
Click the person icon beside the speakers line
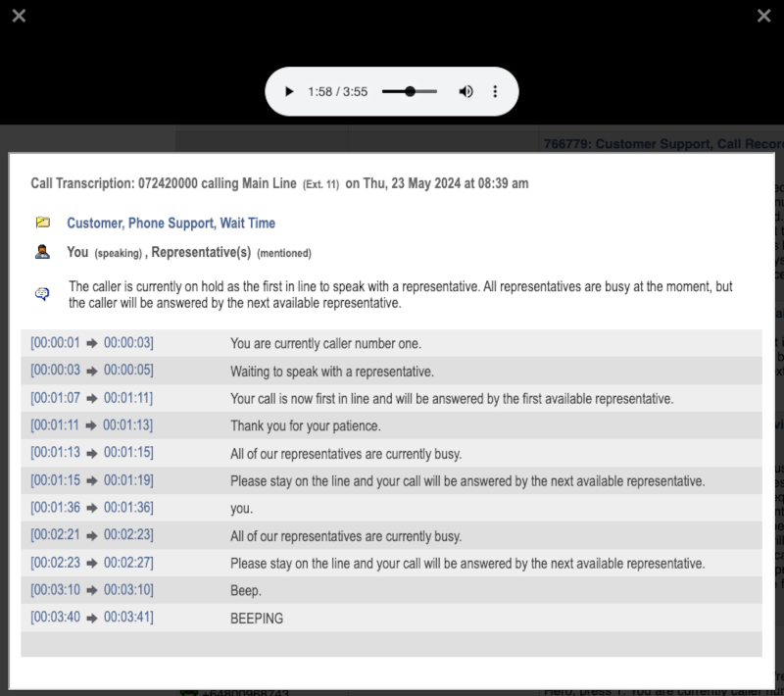(x=42, y=252)
